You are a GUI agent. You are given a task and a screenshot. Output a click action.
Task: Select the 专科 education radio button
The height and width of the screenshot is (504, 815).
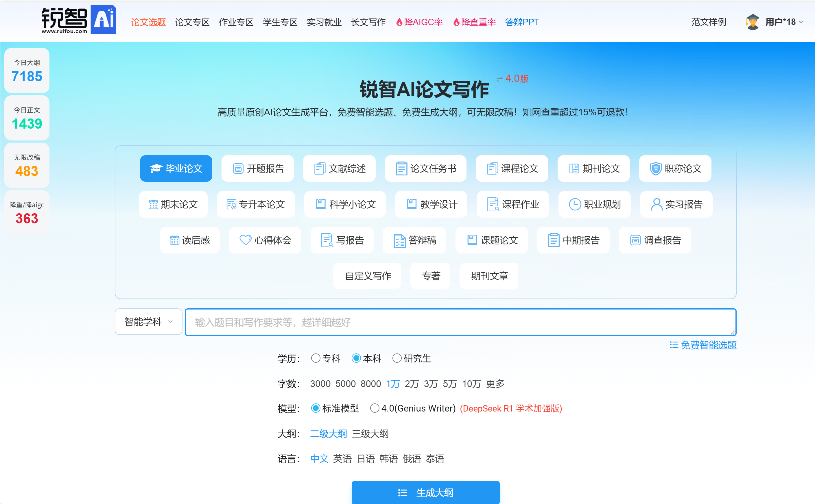tap(315, 358)
